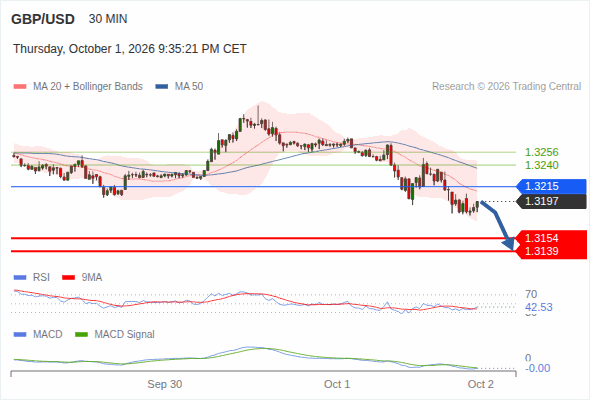Screen dimensions: 590x400
Task: Click the 1.3256 resistance level label
Action: (x=541, y=152)
